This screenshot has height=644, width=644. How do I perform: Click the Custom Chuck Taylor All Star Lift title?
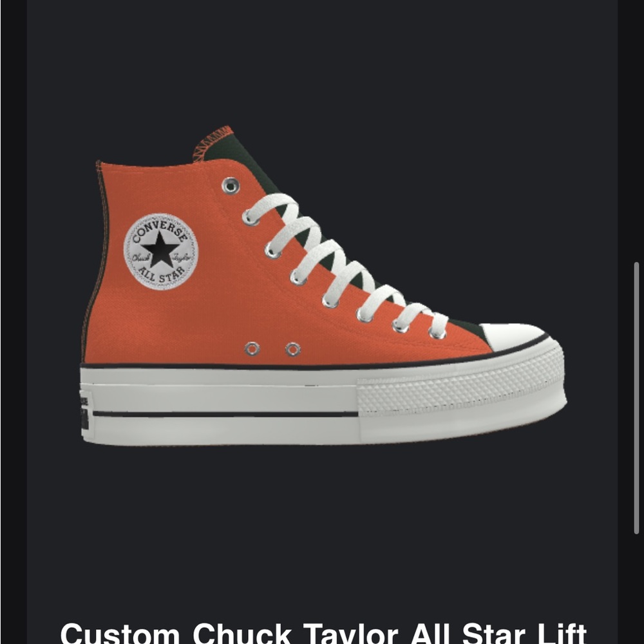(323, 634)
